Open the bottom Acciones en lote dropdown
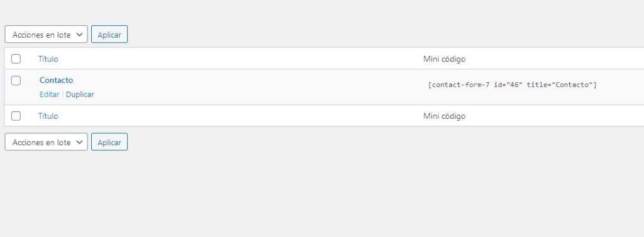The width and height of the screenshot is (644, 237). pos(46,142)
